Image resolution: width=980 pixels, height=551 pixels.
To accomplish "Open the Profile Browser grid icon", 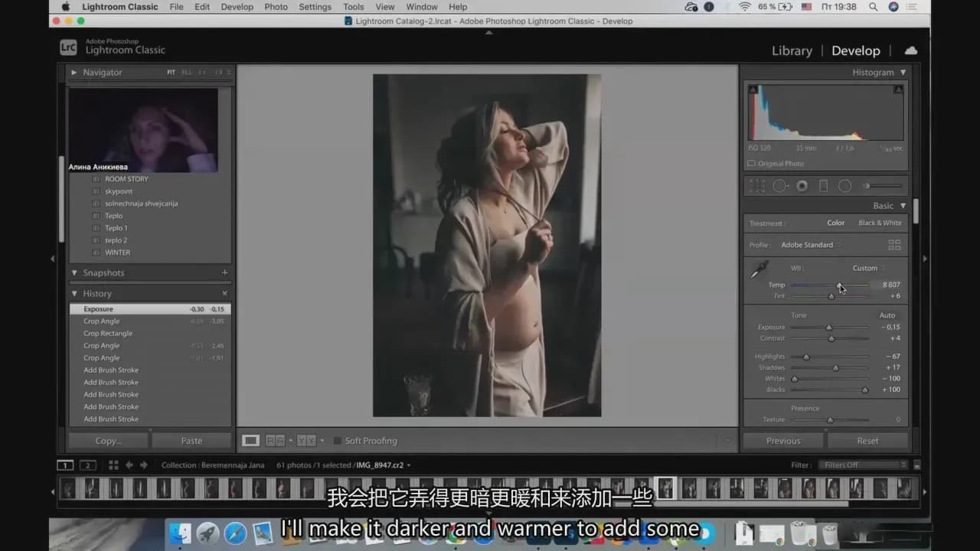I will point(894,245).
